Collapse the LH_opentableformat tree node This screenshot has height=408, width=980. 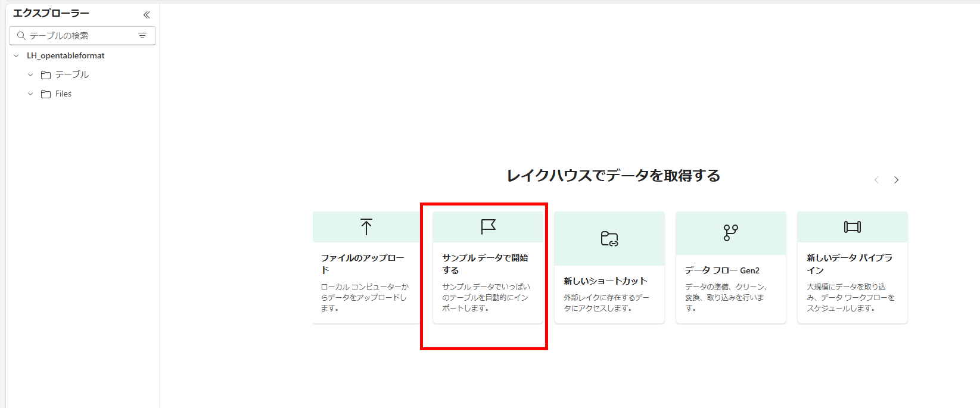pos(16,55)
